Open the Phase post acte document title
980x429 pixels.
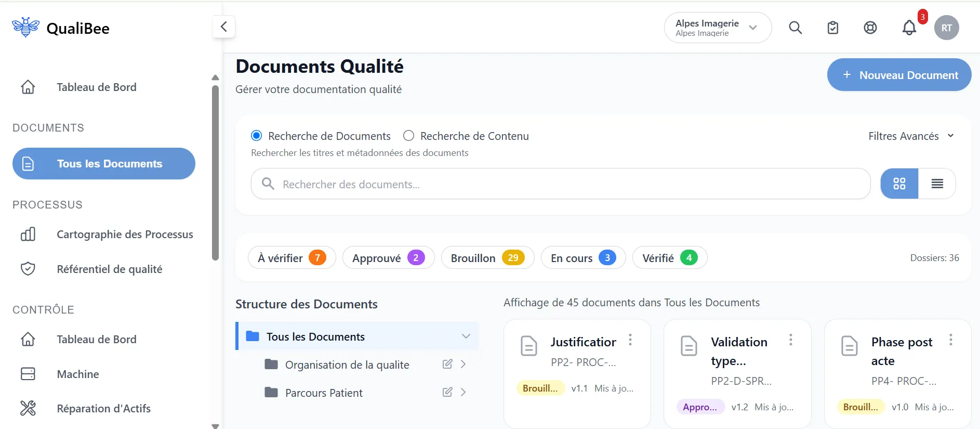point(902,352)
